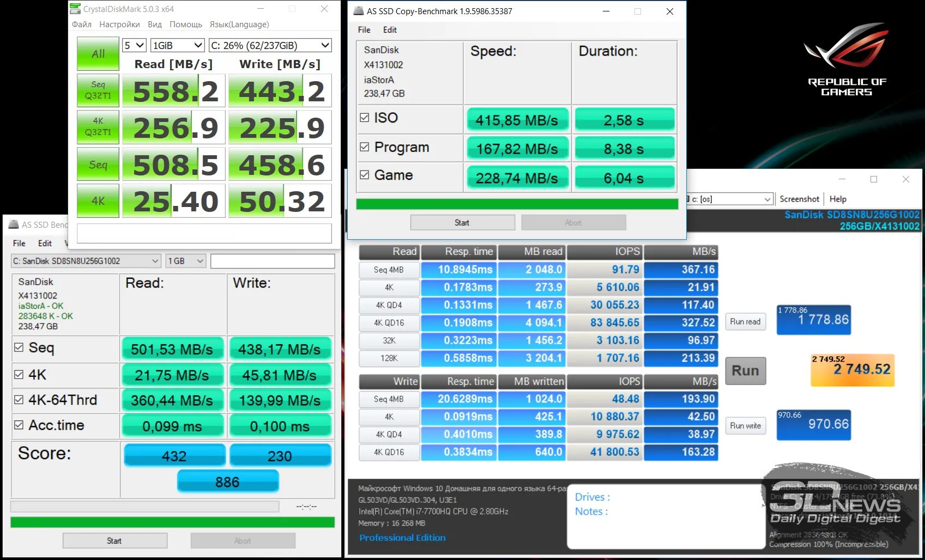
Task: Run the Read Seq 4MB test
Action: pyautogui.click(x=389, y=270)
